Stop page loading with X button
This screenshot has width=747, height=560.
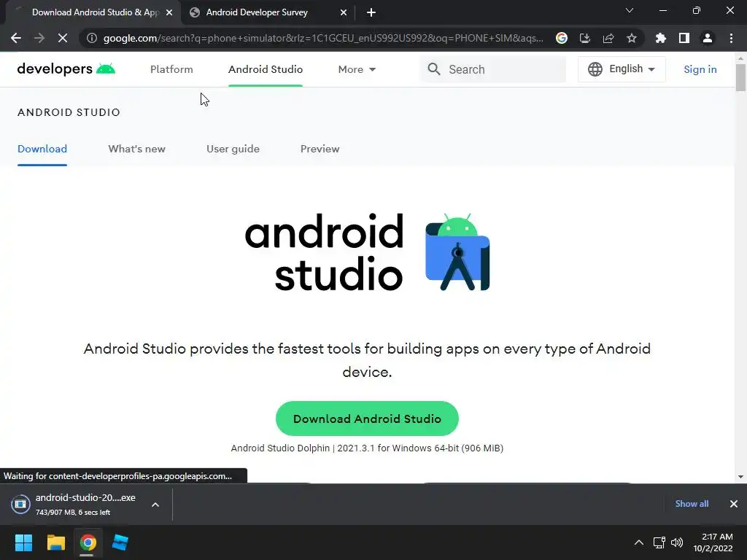click(63, 38)
